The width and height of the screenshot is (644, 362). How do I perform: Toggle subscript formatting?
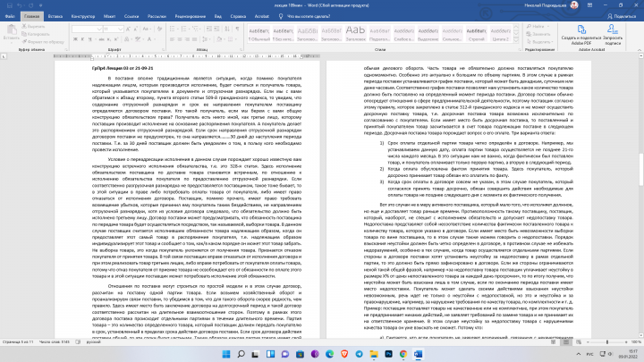[109, 39]
